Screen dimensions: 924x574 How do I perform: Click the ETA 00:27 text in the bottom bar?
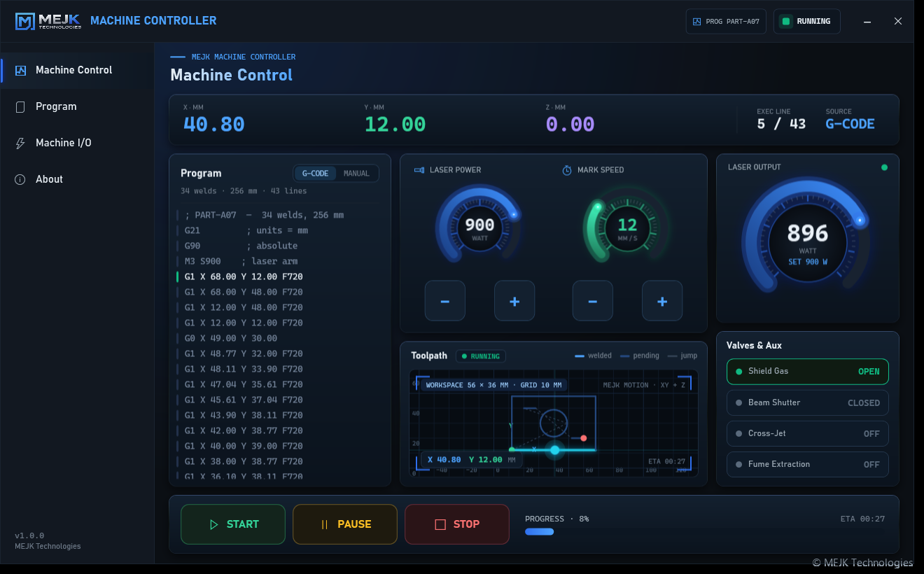coord(862,519)
